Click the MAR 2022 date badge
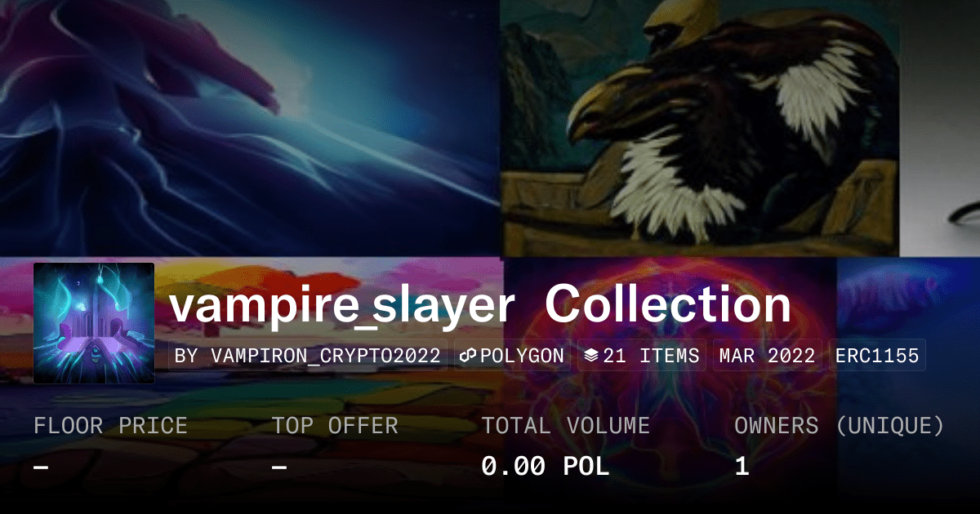Screen dimensions: 980x514 click(768, 356)
